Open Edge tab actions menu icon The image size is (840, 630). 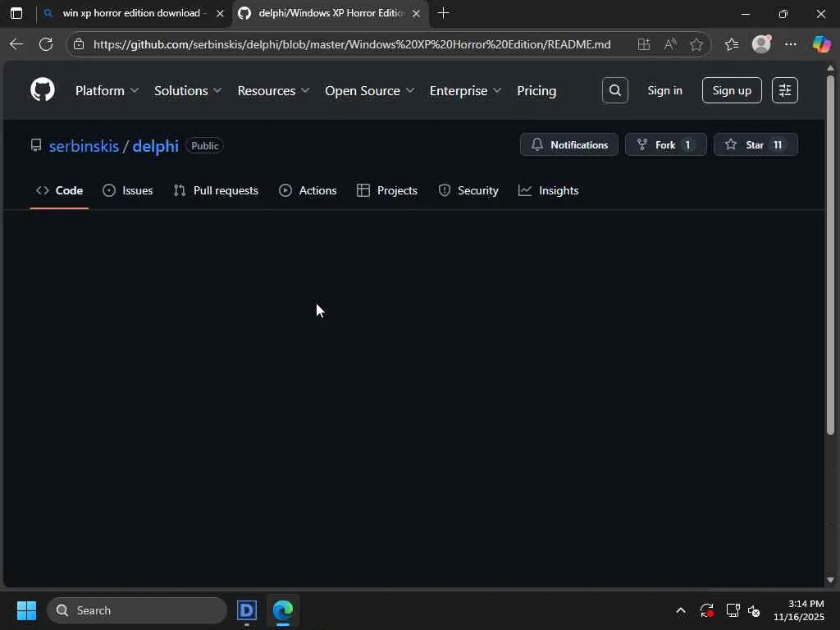click(16, 13)
